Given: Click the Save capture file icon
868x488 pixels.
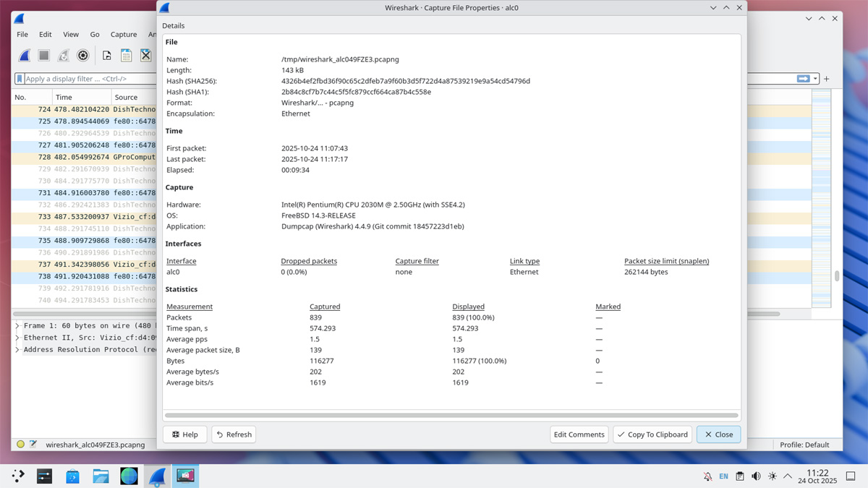Looking at the screenshot, I should click(126, 56).
